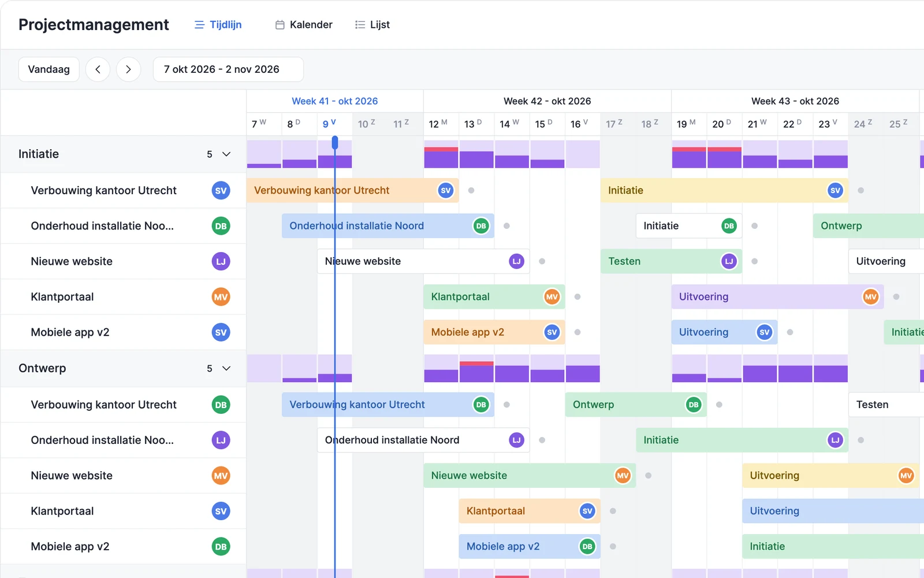Select the white Nieuwe website timeline bar
Image resolution: width=924 pixels, height=578 pixels.
[x=423, y=261]
